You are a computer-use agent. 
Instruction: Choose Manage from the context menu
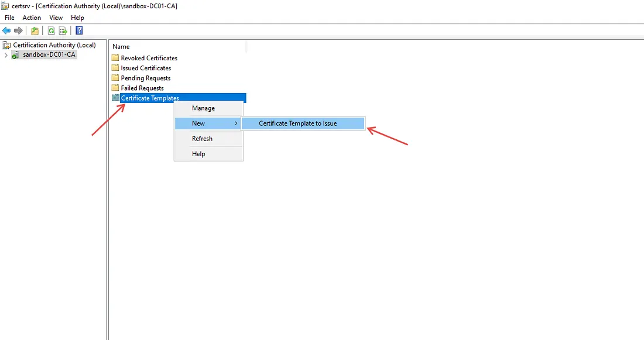coord(203,108)
